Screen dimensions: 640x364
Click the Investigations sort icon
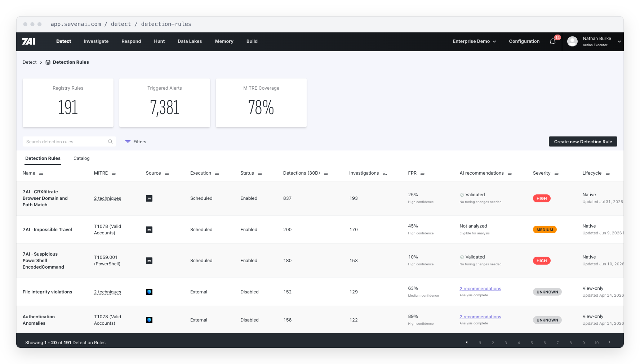tap(385, 173)
